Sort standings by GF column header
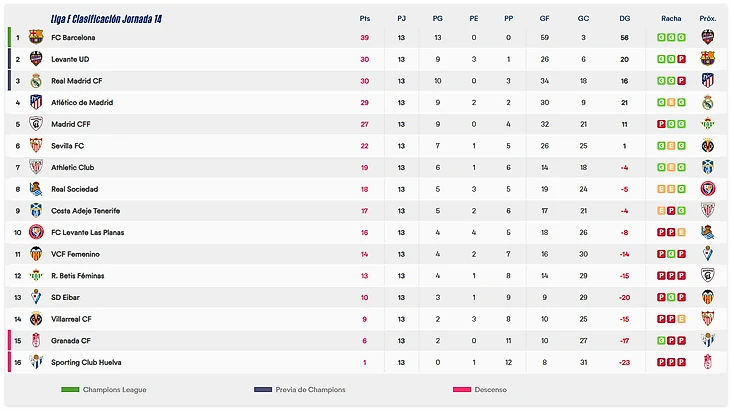The height and width of the screenshot is (411, 730). click(x=544, y=18)
